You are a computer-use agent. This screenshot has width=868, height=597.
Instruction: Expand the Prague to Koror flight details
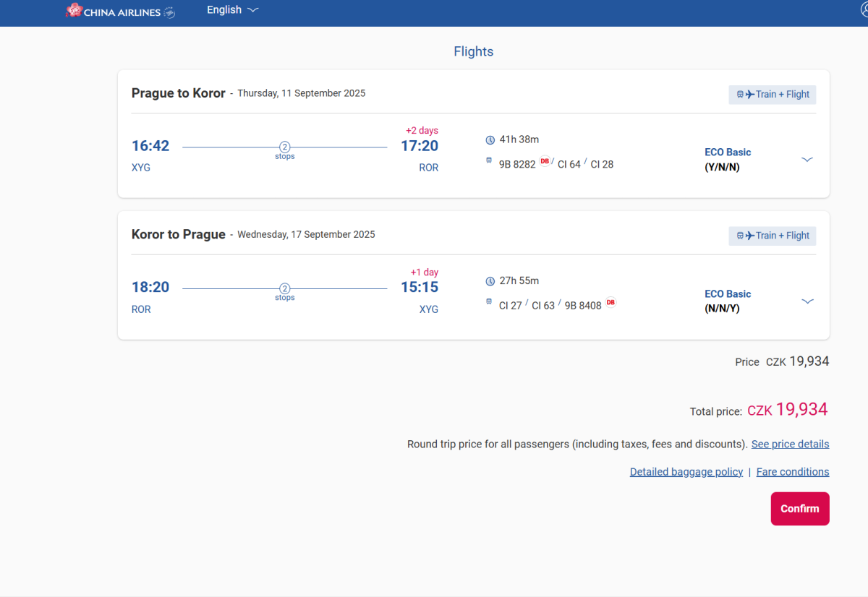point(807,160)
